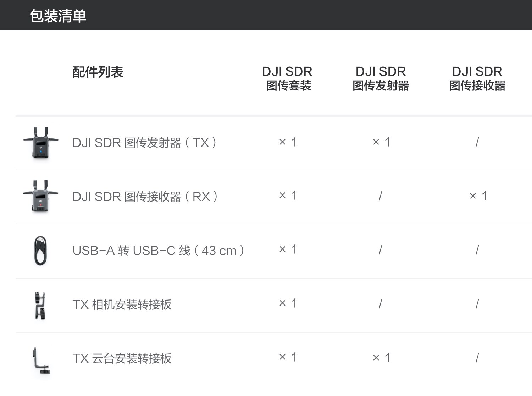The height and width of the screenshot is (396, 532).
Task: Click the TX camera mounting adapter plate icon
Action: coord(40,305)
